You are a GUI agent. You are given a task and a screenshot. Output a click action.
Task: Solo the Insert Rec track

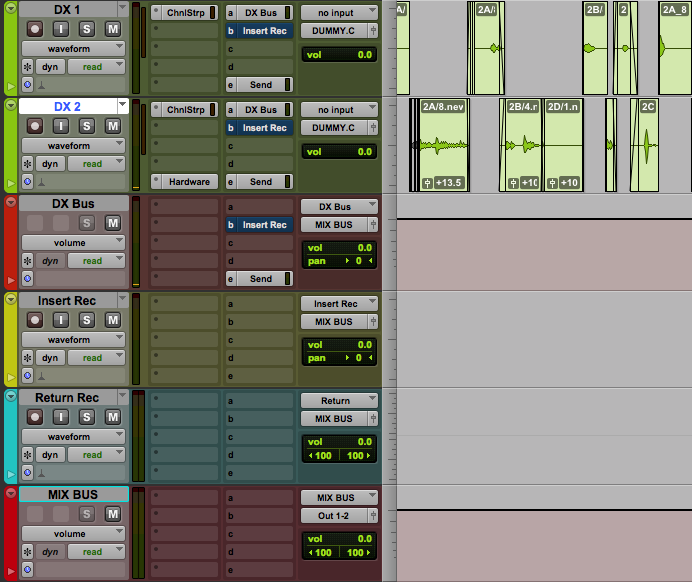click(87, 320)
